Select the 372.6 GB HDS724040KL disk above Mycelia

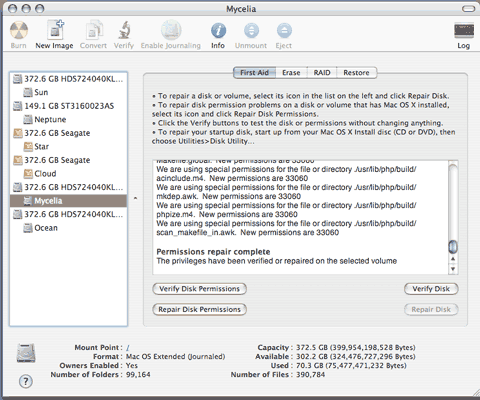tap(68, 187)
